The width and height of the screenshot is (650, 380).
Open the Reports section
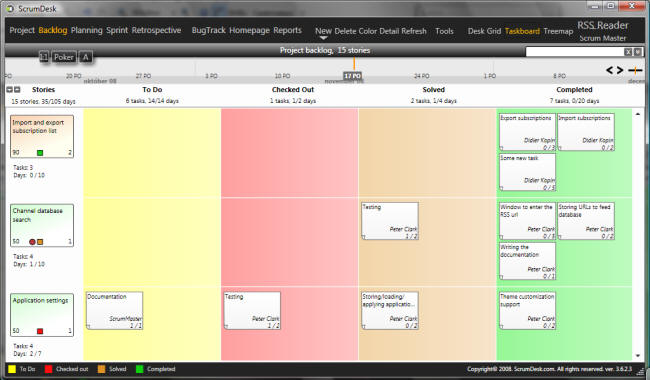(287, 30)
